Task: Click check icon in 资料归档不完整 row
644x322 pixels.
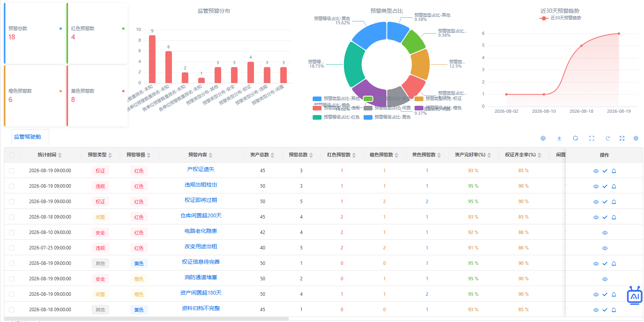Action: (x=605, y=310)
